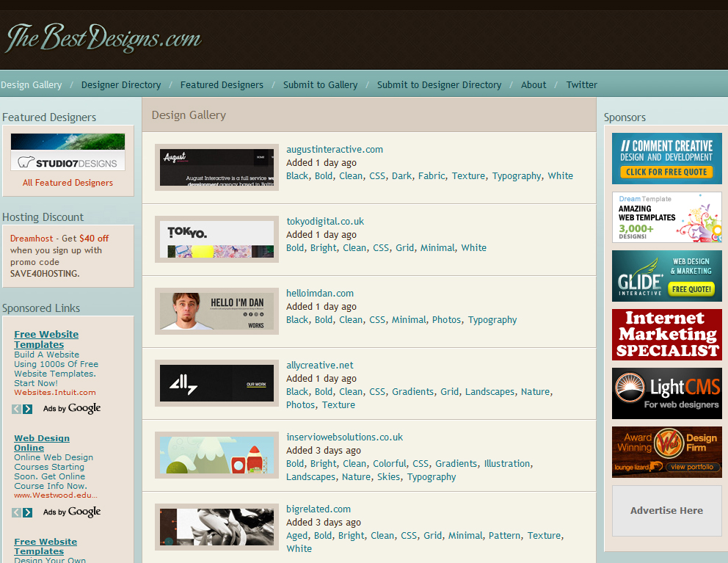Click previous ad arrow below Westwood.edu ad

click(16, 512)
